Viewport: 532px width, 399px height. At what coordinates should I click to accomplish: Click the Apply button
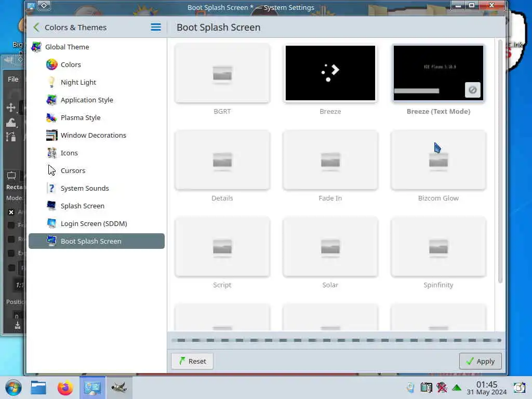[x=480, y=361]
